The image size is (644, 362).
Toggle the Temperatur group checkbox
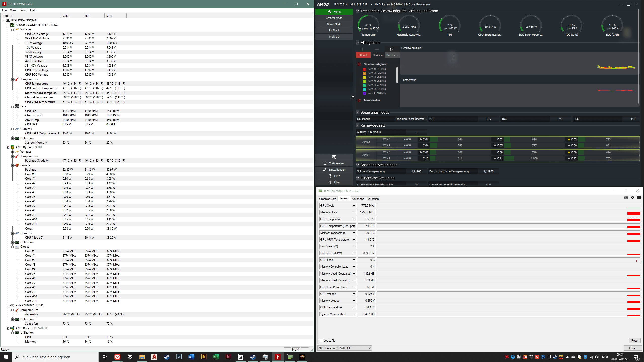point(359,100)
